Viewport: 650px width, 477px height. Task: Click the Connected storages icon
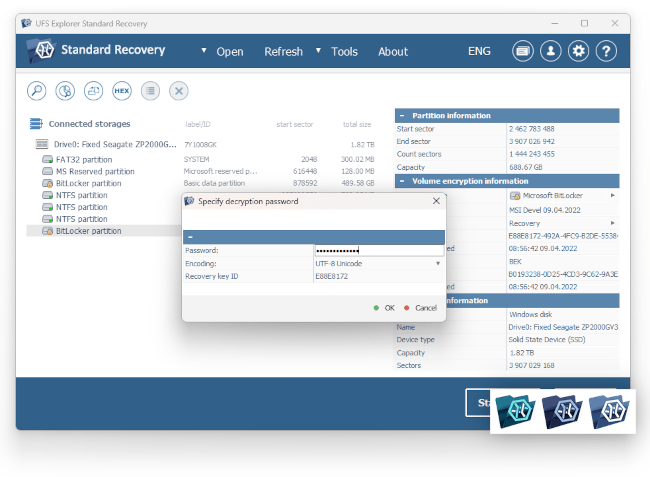(36, 123)
